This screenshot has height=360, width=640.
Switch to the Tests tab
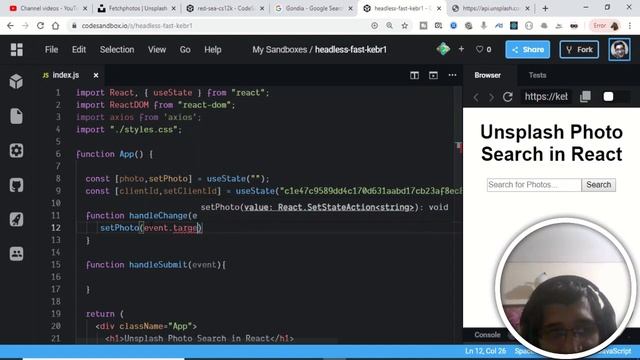coord(537,75)
